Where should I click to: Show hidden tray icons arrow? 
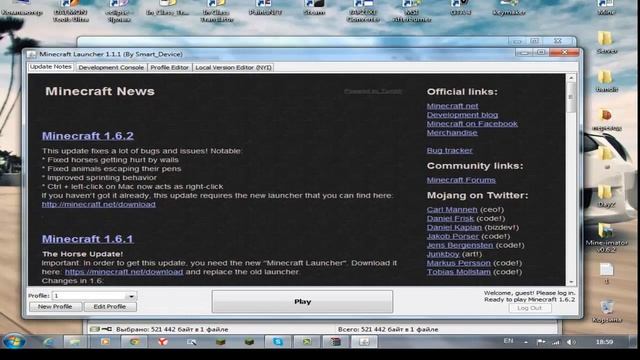526,342
